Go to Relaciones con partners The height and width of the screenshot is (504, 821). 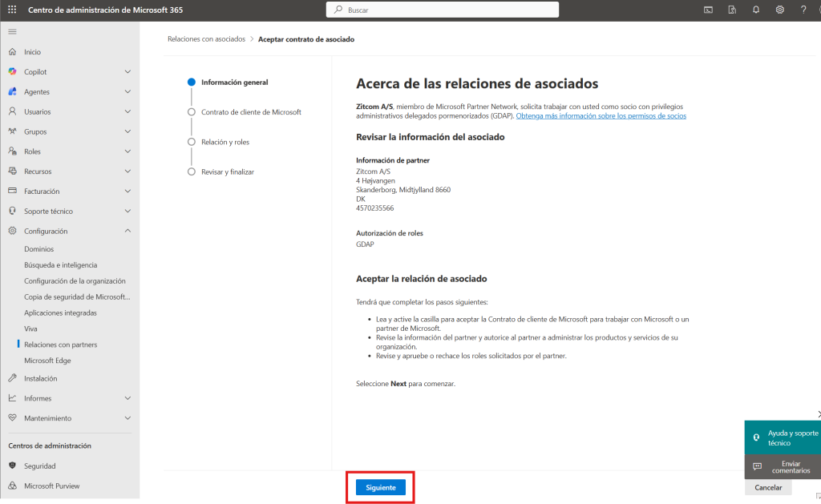61,345
